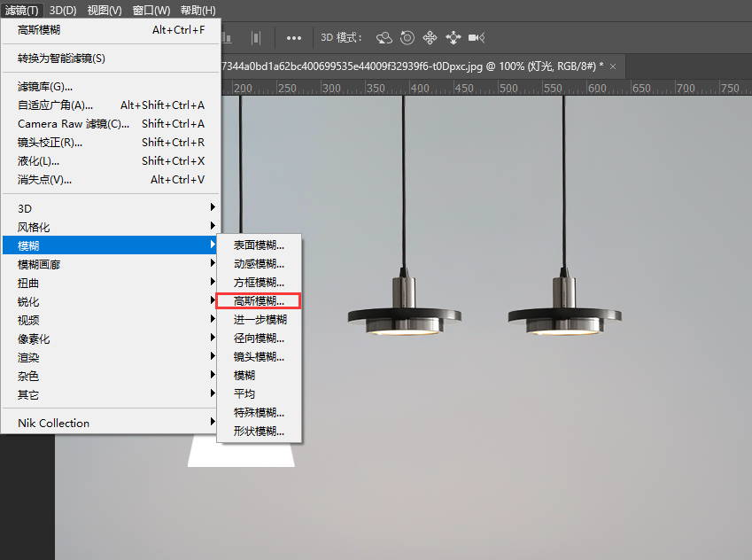Switch to the lamp jpg document tab
The height and width of the screenshot is (560, 752).
[x=413, y=66]
